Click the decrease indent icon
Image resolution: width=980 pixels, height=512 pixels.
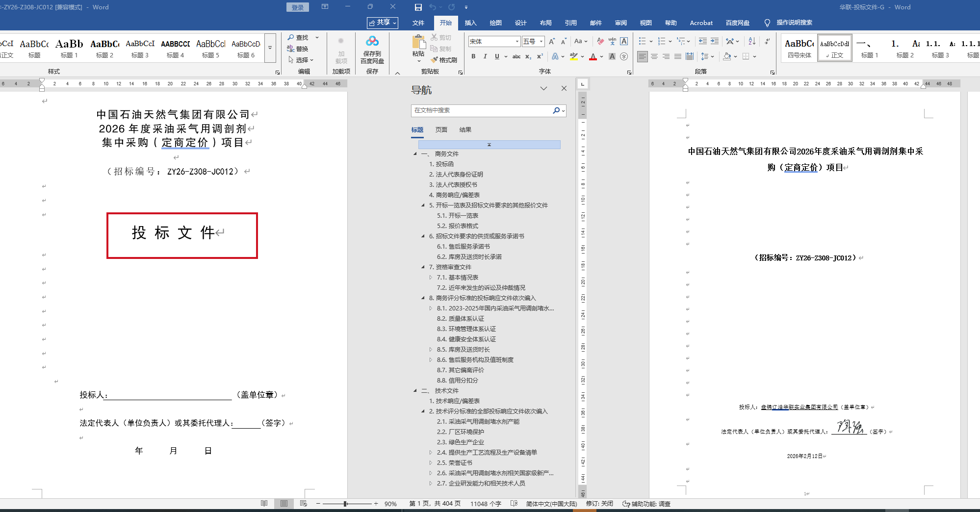(x=703, y=41)
